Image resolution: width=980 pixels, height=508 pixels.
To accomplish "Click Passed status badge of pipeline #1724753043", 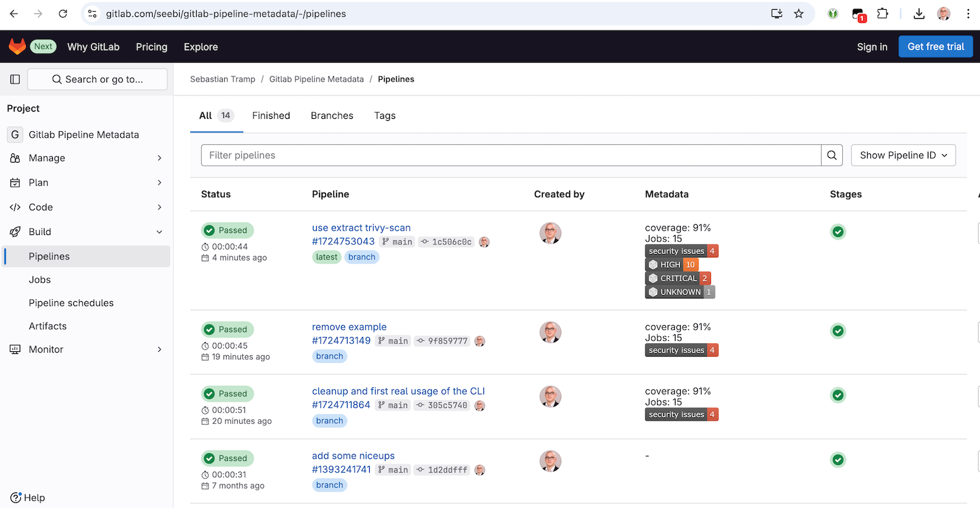I will tap(227, 230).
